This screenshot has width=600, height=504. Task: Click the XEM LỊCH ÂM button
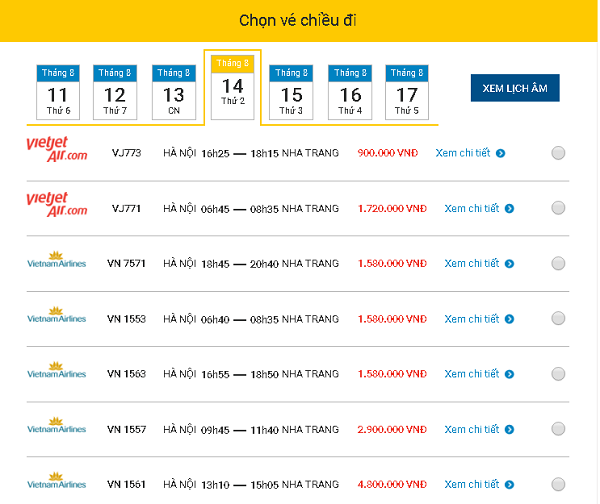(514, 88)
